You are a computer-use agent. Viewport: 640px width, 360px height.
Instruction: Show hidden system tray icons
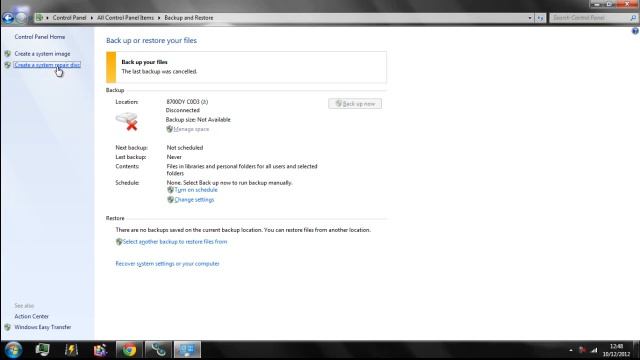point(571,350)
